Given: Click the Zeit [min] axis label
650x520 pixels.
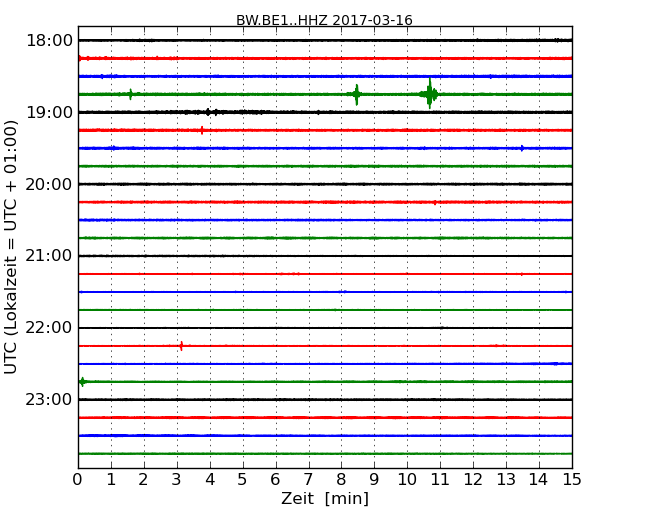Looking at the screenshot, I should coord(325,499).
